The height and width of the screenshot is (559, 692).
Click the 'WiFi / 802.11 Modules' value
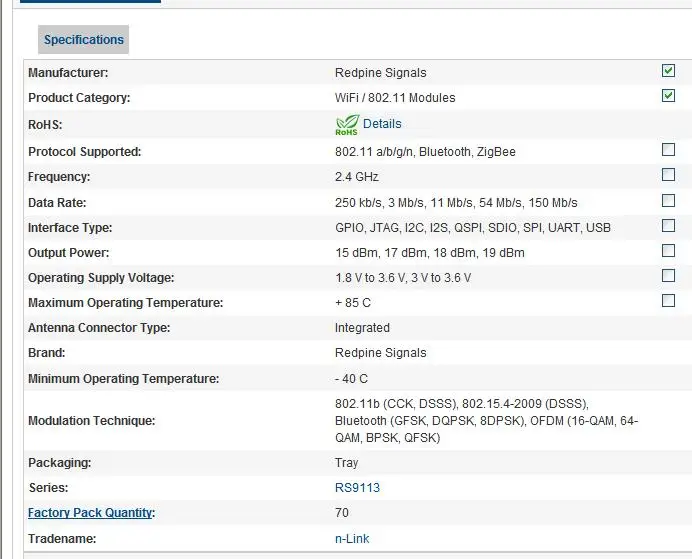pyautogui.click(x=395, y=98)
